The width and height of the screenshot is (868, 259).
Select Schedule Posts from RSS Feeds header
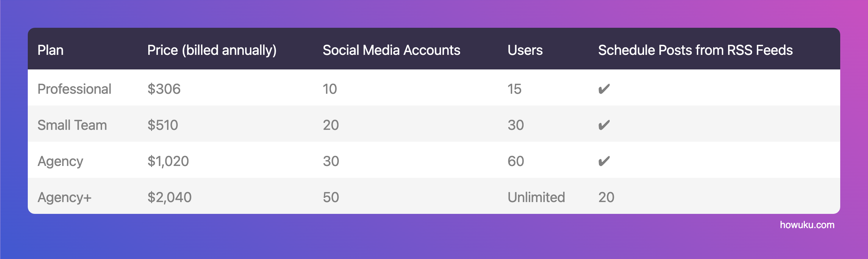(x=695, y=50)
